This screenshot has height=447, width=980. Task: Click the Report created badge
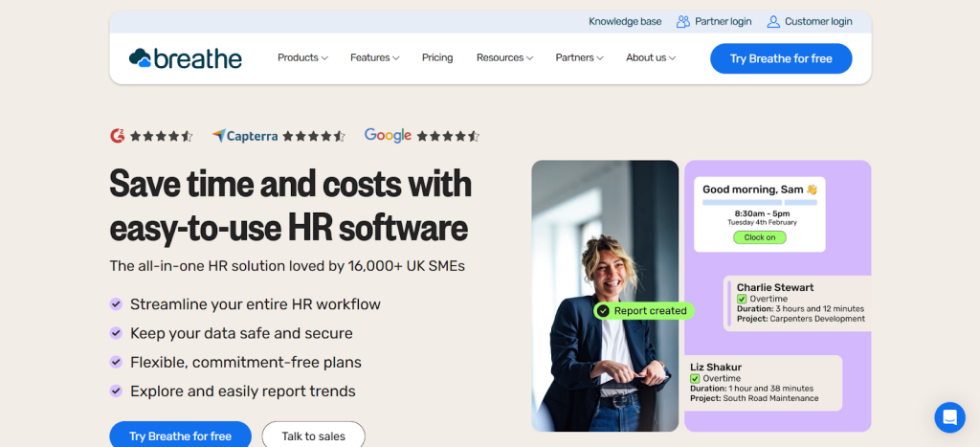tap(644, 311)
